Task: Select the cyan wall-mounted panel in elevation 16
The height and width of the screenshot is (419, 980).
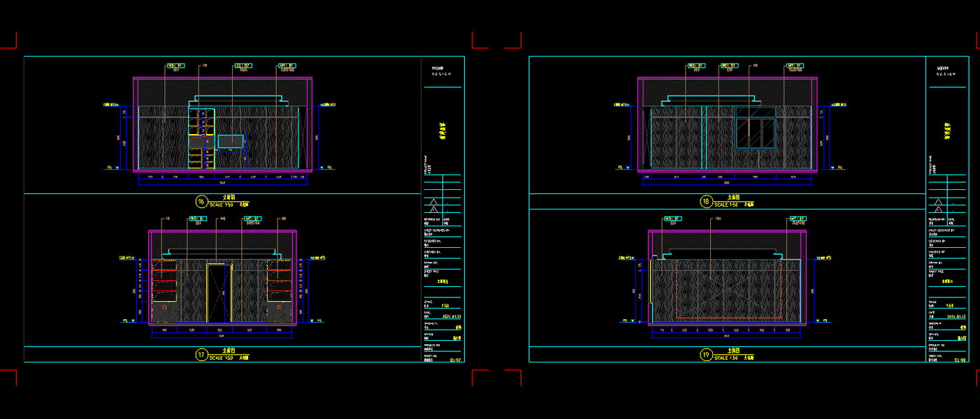Action: point(231,140)
